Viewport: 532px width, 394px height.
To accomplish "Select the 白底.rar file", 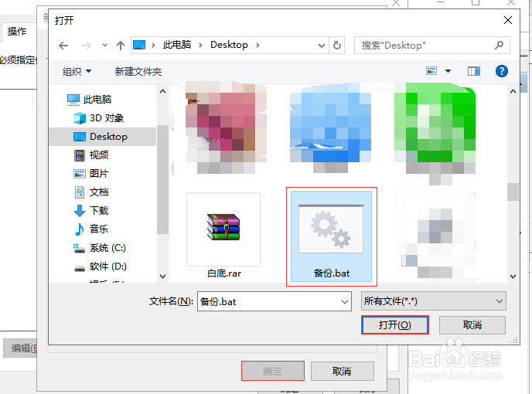I will pyautogui.click(x=224, y=236).
